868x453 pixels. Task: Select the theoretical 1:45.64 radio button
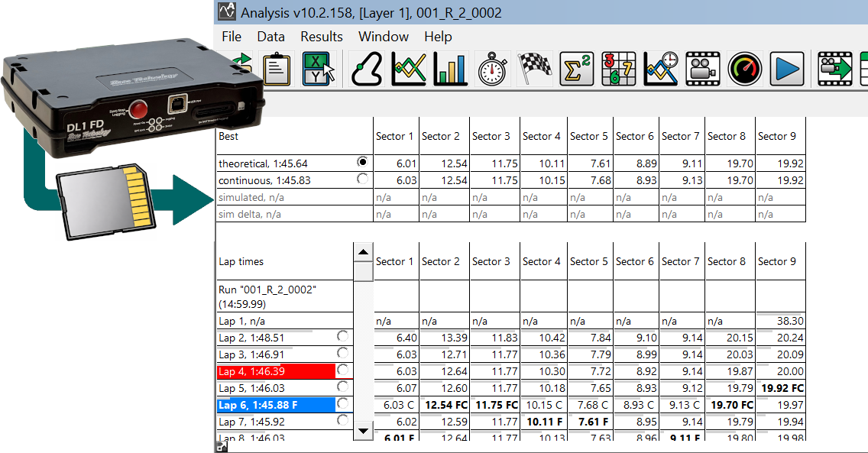coord(362,163)
